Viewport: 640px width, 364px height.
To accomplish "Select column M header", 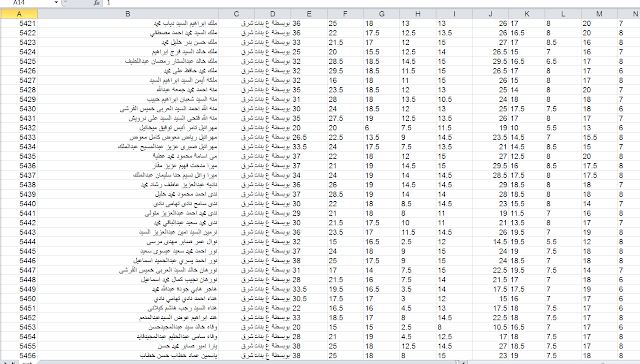I will 600,14.
